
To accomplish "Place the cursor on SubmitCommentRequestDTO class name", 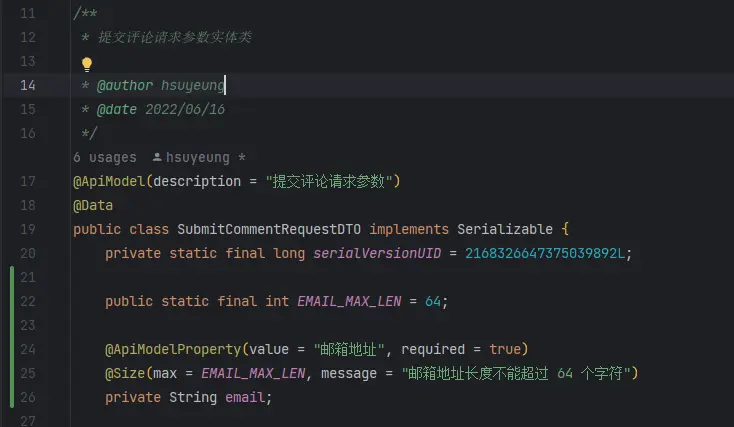I will pos(269,229).
